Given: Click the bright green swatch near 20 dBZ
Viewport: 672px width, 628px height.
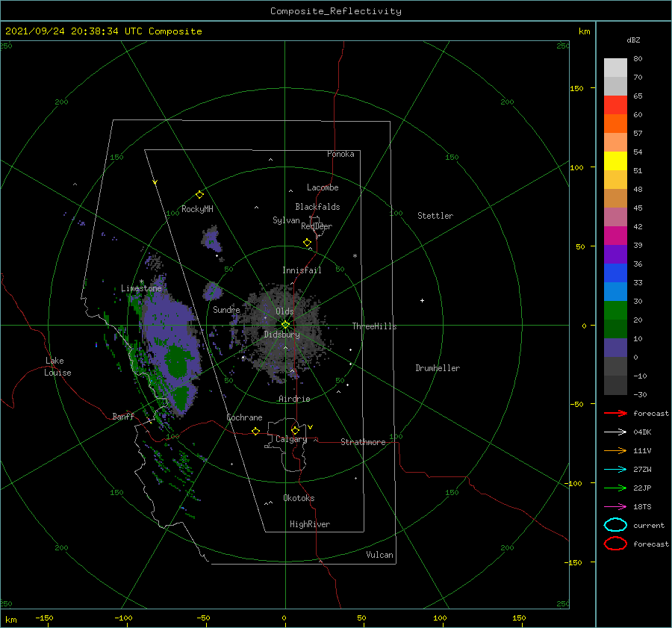Looking at the screenshot, I should click(x=615, y=311).
